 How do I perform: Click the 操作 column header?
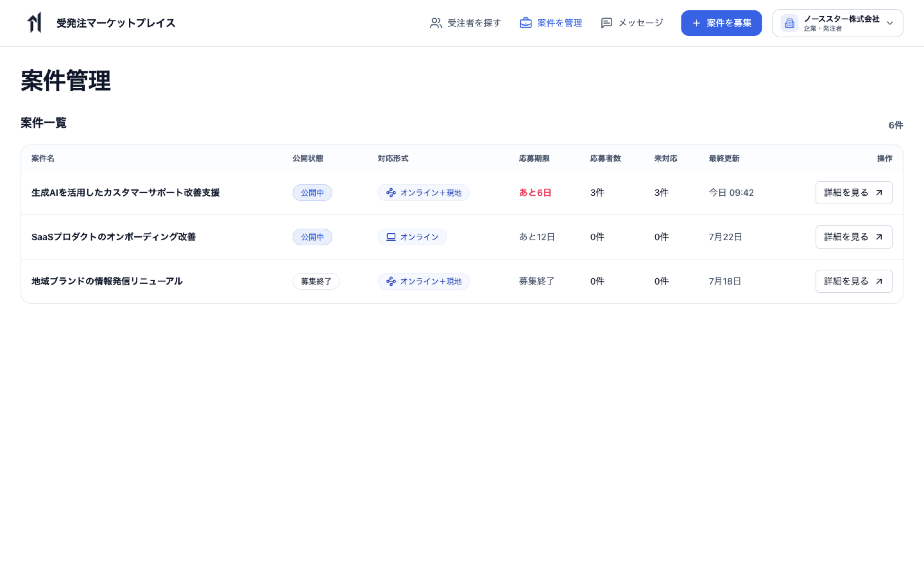pyautogui.click(x=885, y=158)
